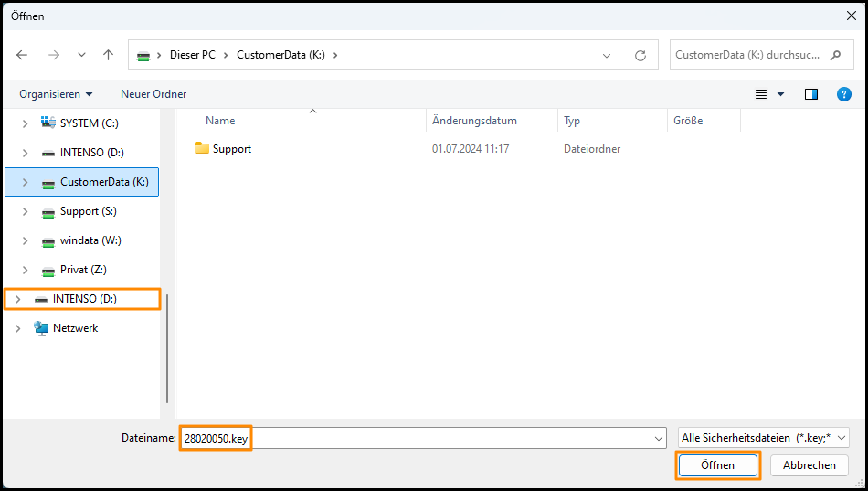Screen dimensions: 868x491
Task: Click the search field for CustomerData (K:)
Action: (761, 55)
